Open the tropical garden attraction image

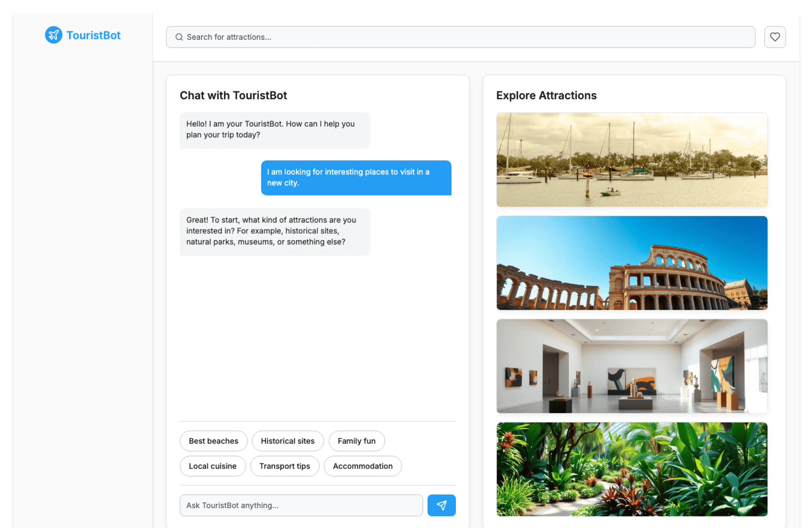pyautogui.click(x=632, y=469)
